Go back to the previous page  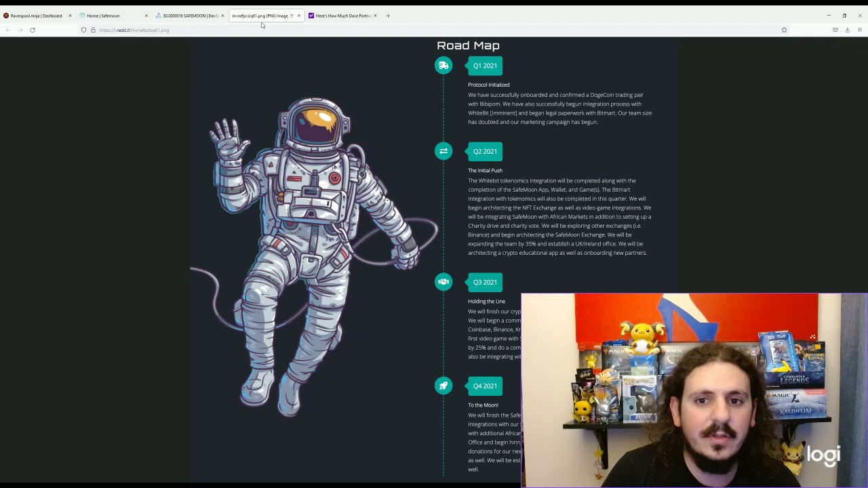[7, 30]
